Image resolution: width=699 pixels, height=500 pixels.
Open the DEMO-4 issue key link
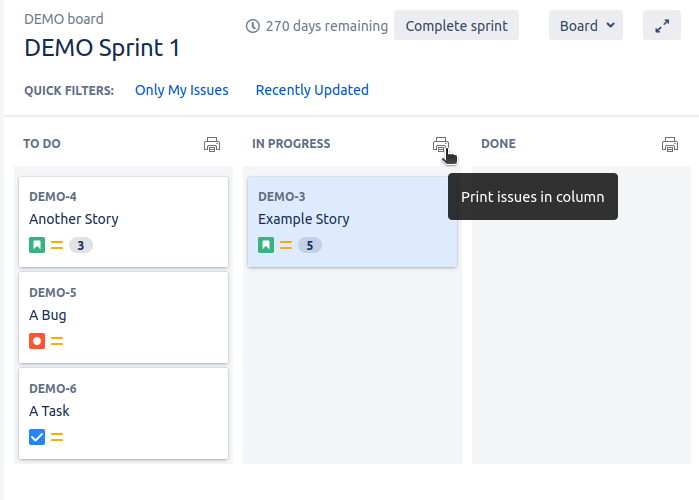[x=53, y=197]
